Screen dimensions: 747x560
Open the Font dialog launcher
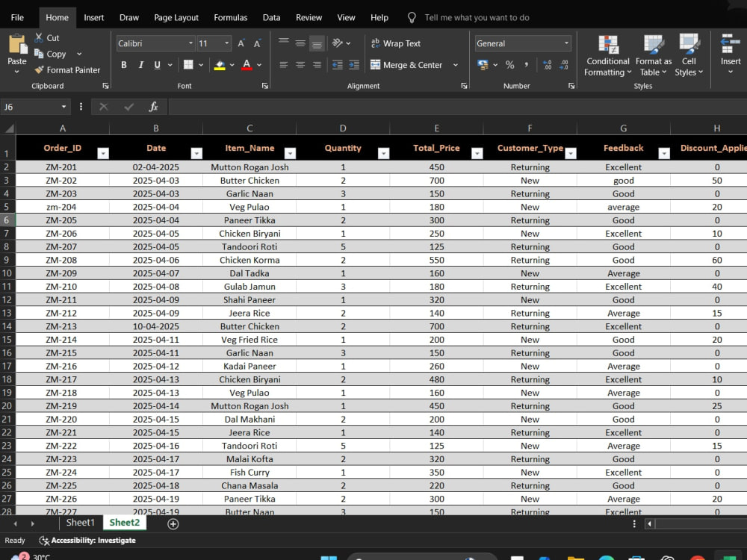pos(265,86)
